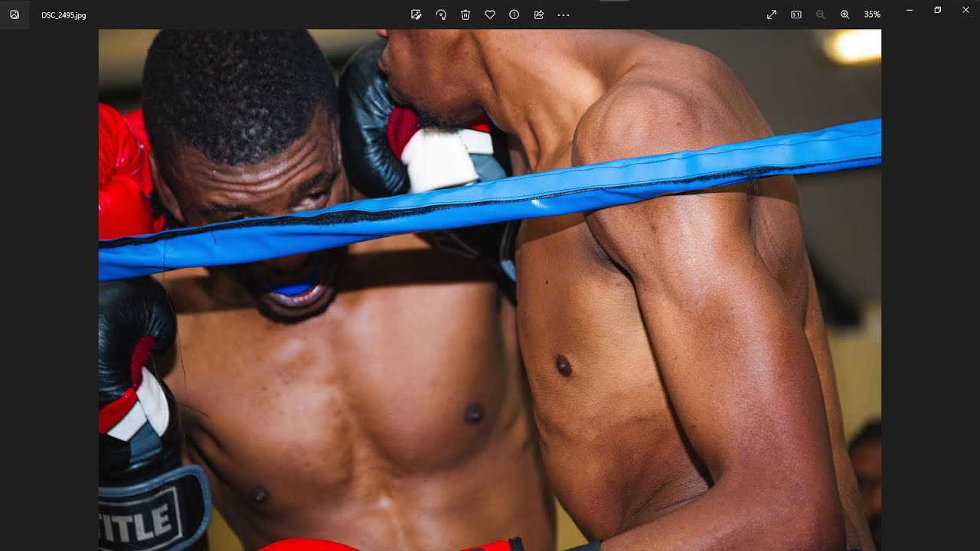Click the 35% zoom level value

point(872,15)
